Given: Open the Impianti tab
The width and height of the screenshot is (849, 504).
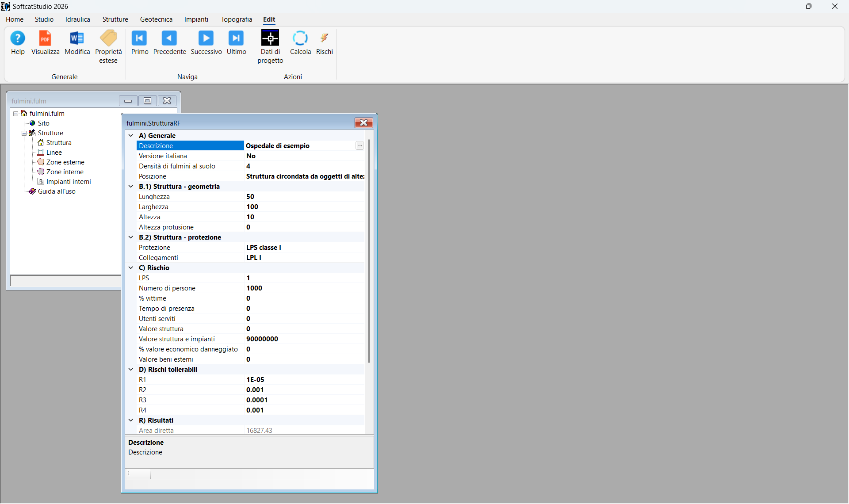Looking at the screenshot, I should point(196,19).
